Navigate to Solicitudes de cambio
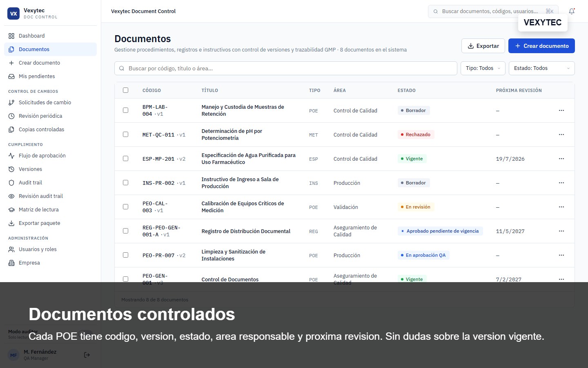This screenshot has height=368, width=588. point(51,103)
